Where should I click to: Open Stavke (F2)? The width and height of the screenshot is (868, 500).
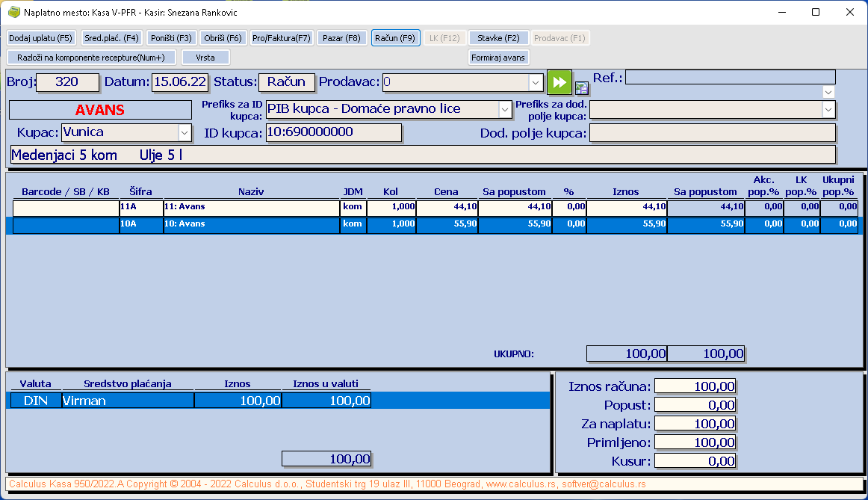click(x=498, y=37)
